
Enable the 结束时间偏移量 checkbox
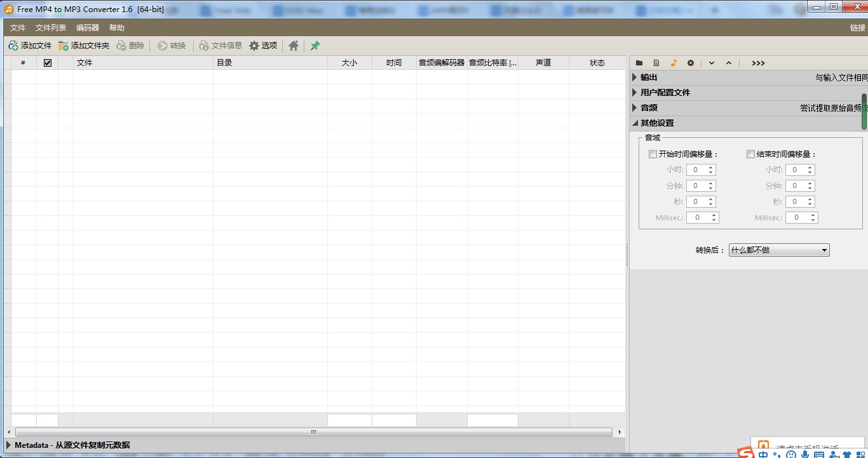[x=750, y=154]
